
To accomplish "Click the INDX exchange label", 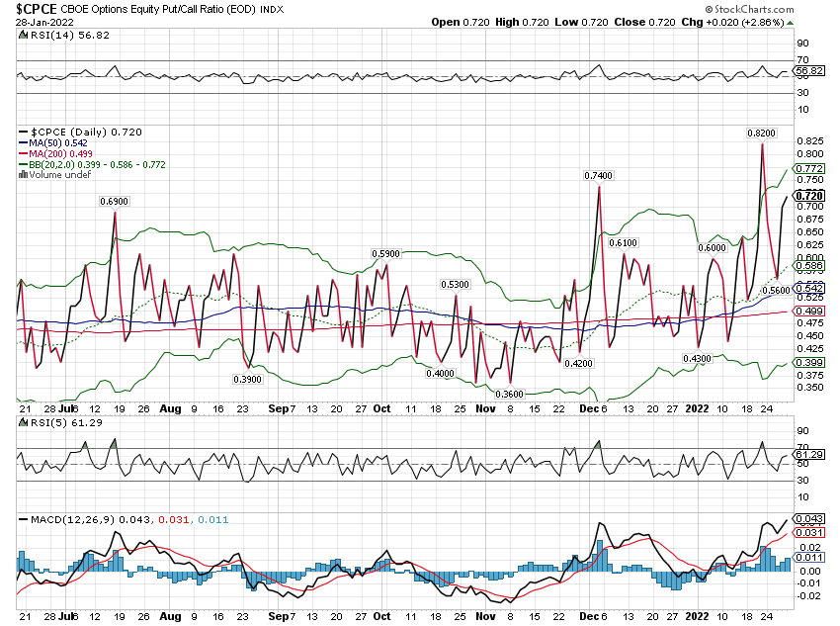I will click(x=272, y=10).
